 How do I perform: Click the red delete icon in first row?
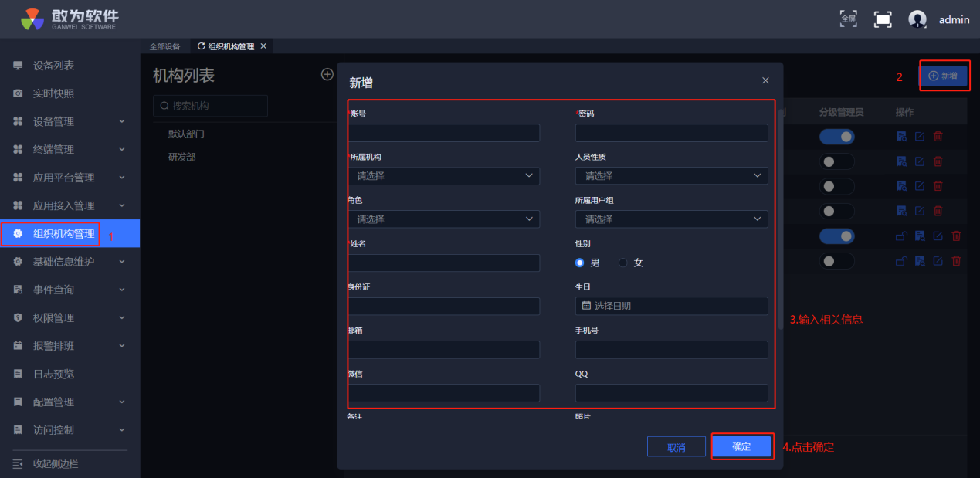point(938,137)
